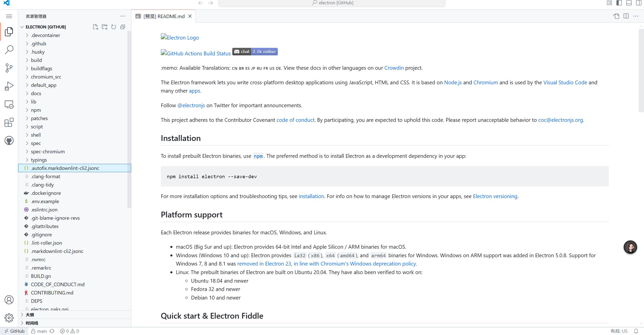Open the Remote Explorer view
This screenshot has width=644, height=335.
pyautogui.click(x=9, y=104)
